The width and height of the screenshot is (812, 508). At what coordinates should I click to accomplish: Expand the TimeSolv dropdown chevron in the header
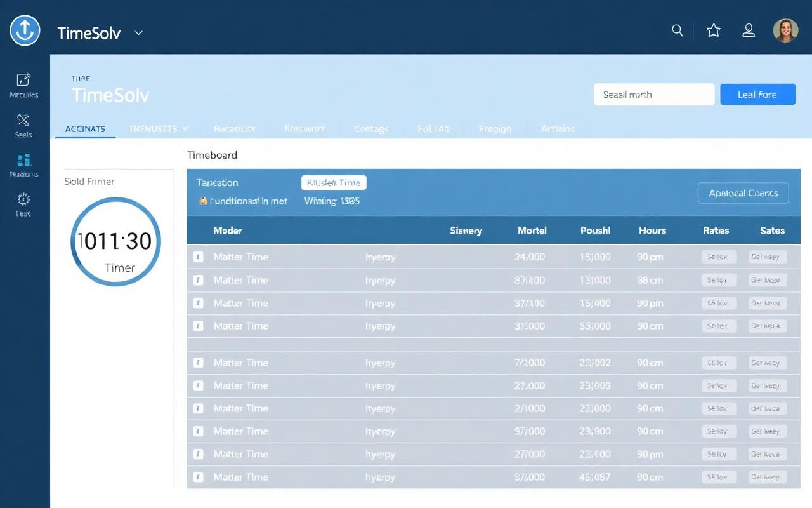point(138,33)
